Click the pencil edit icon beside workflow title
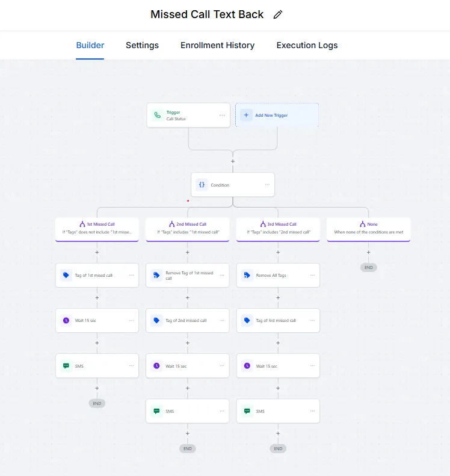 277,15
